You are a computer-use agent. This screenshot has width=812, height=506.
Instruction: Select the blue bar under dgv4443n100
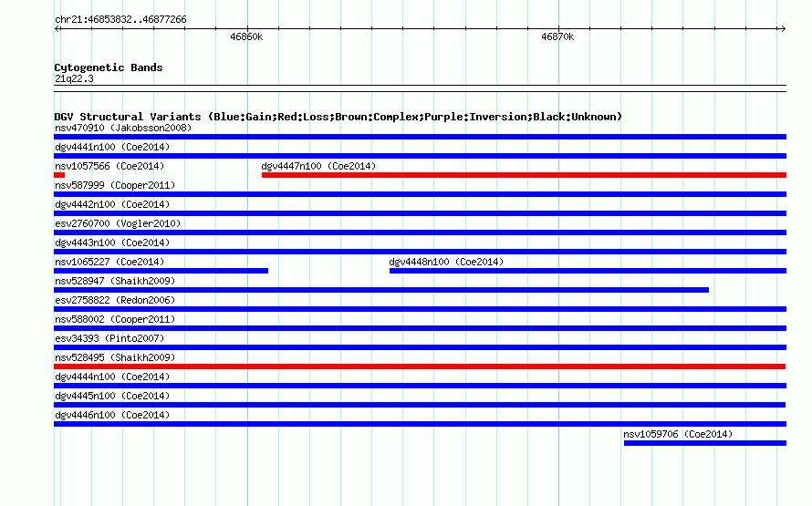pos(420,252)
